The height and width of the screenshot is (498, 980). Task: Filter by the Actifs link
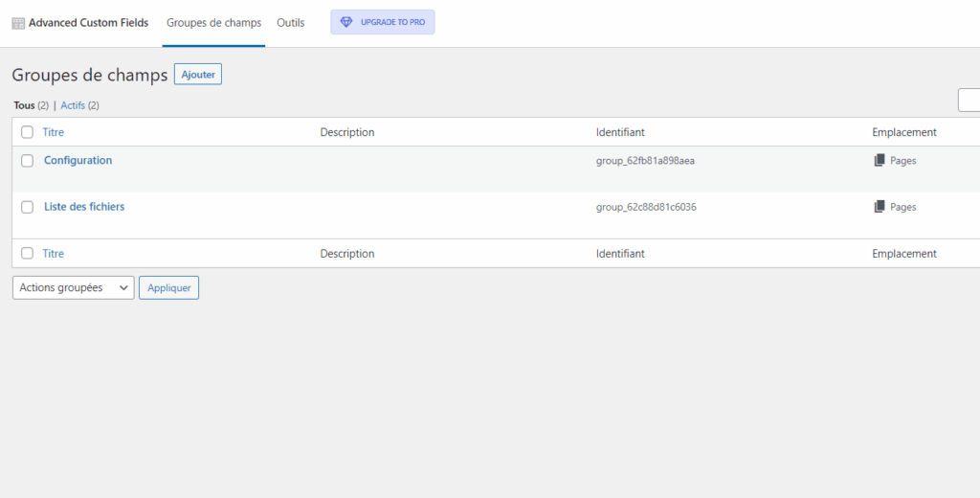pyautogui.click(x=73, y=105)
